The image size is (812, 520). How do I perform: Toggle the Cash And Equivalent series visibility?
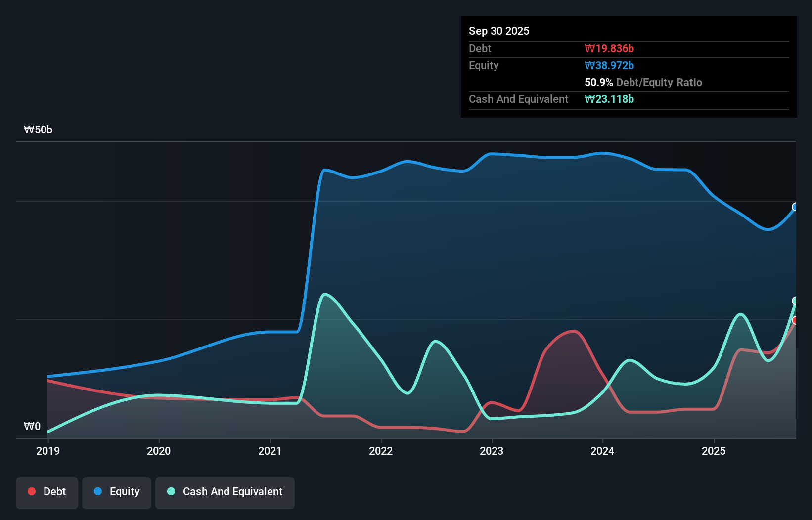(225, 491)
